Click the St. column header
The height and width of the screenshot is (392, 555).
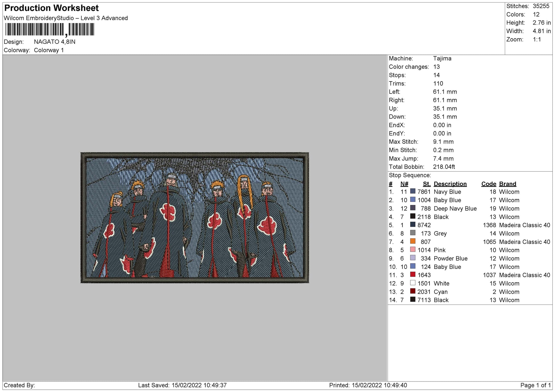click(x=427, y=184)
